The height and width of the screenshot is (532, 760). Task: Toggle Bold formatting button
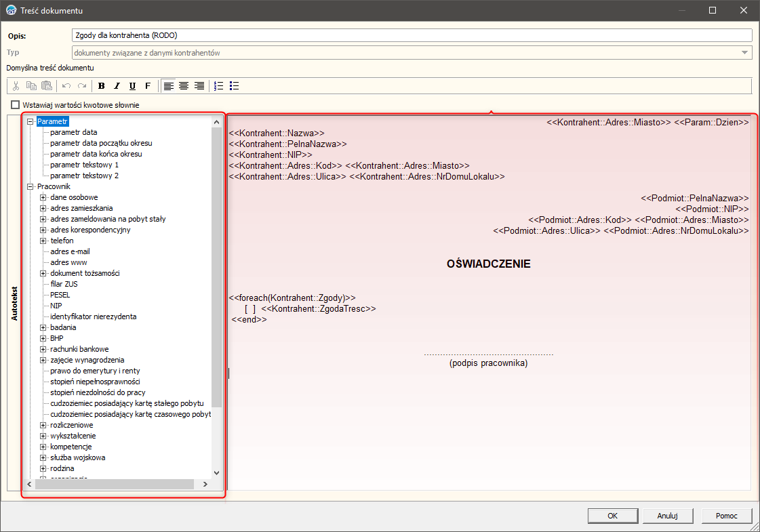[101, 86]
